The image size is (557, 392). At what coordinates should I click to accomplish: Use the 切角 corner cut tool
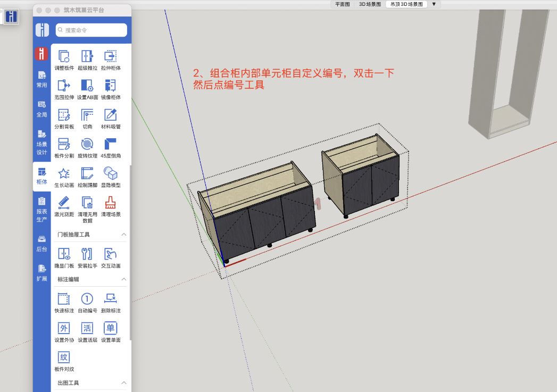(x=87, y=115)
